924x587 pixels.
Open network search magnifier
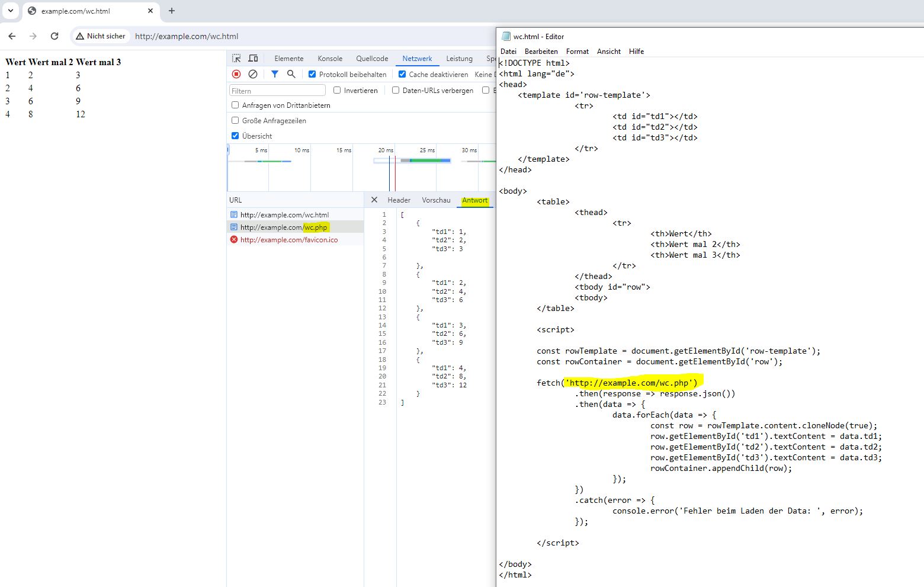[291, 74]
